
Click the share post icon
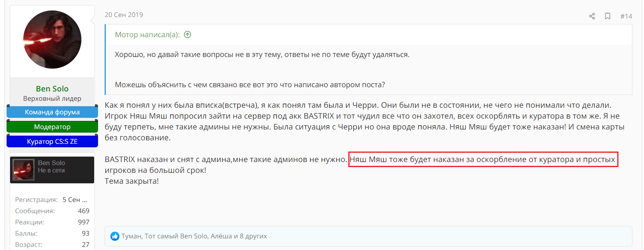592,16
